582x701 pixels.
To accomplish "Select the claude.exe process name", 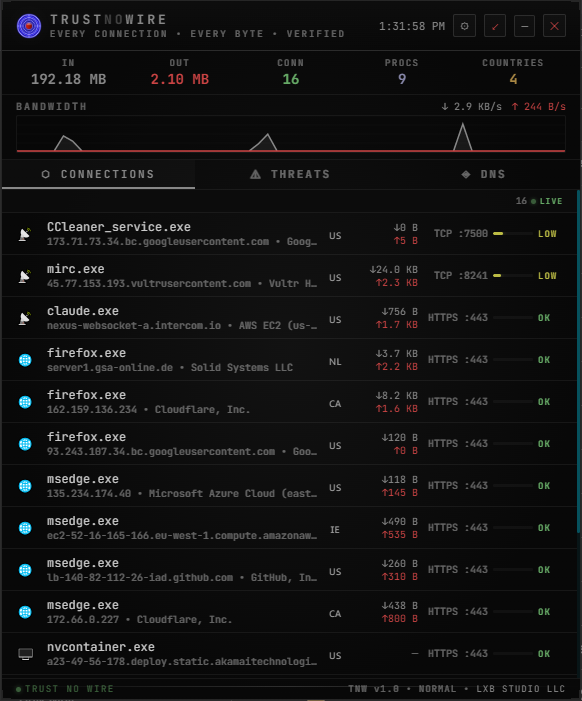I will [83, 311].
